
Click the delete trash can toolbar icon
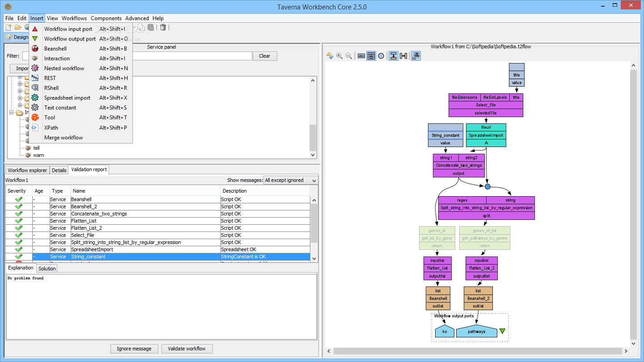163,27
